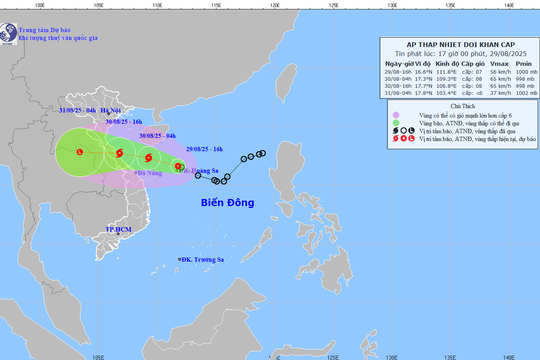Click the forecast center logo icon
This screenshot has height=360, width=540.
(x=8, y=34)
